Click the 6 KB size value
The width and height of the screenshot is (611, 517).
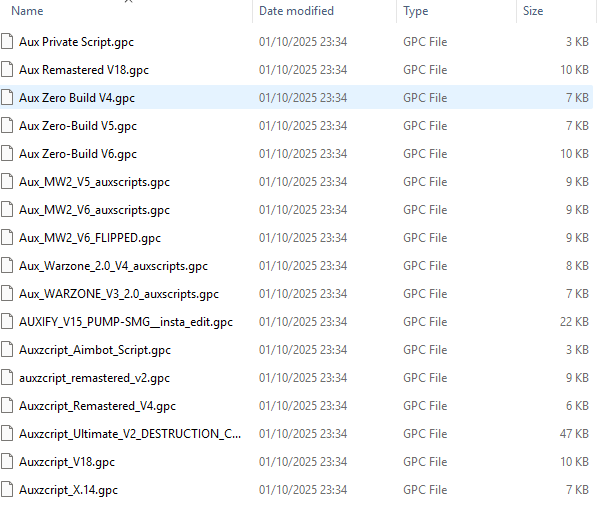coord(577,406)
